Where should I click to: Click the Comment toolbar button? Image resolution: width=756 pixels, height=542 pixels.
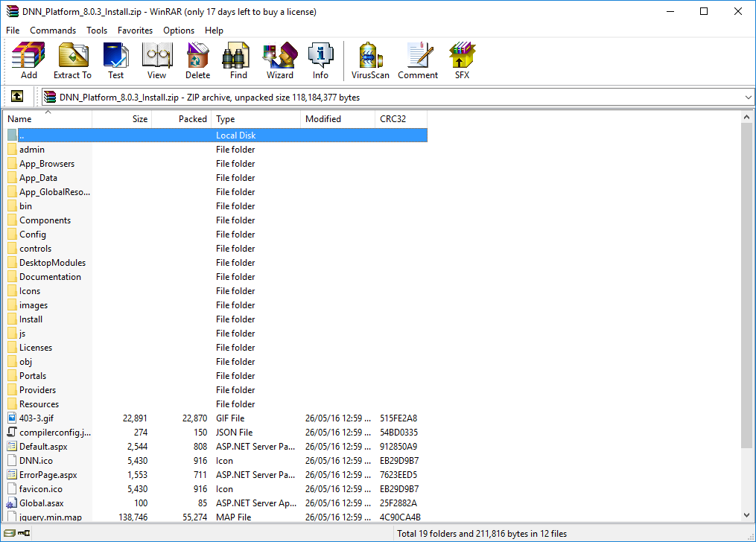[418, 60]
